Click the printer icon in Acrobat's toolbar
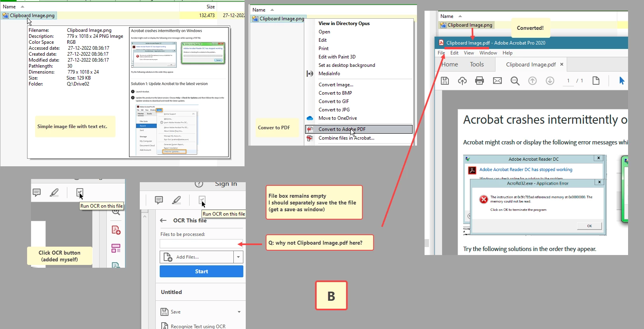Viewport: 644px width, 329px height. point(480,81)
